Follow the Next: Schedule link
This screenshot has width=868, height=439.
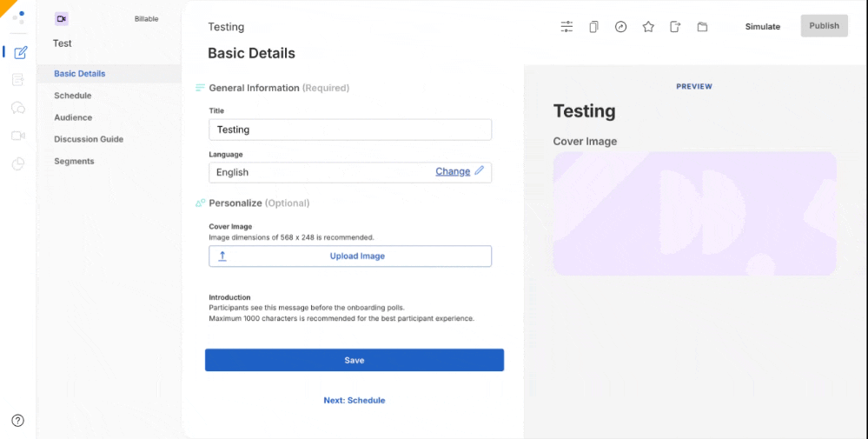tap(354, 401)
